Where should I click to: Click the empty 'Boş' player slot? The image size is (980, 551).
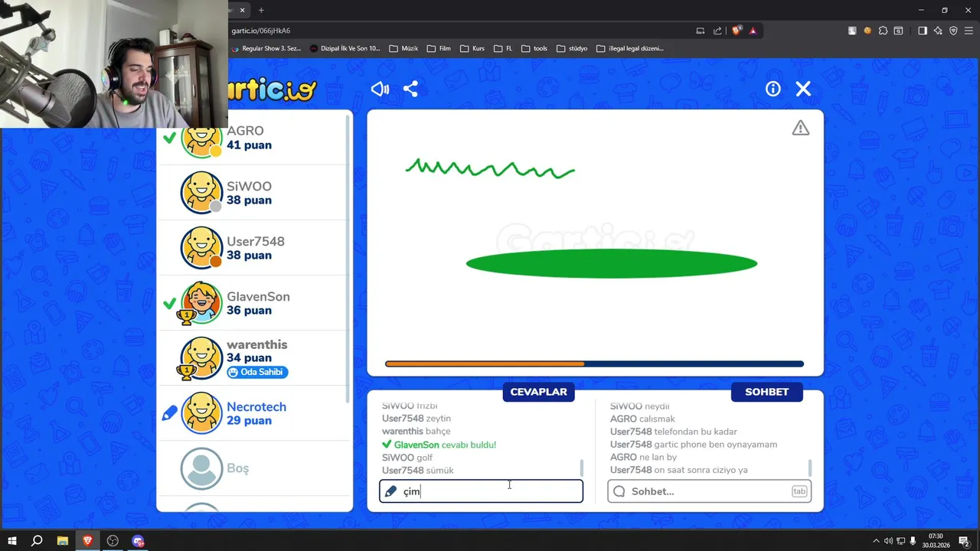coord(254,468)
